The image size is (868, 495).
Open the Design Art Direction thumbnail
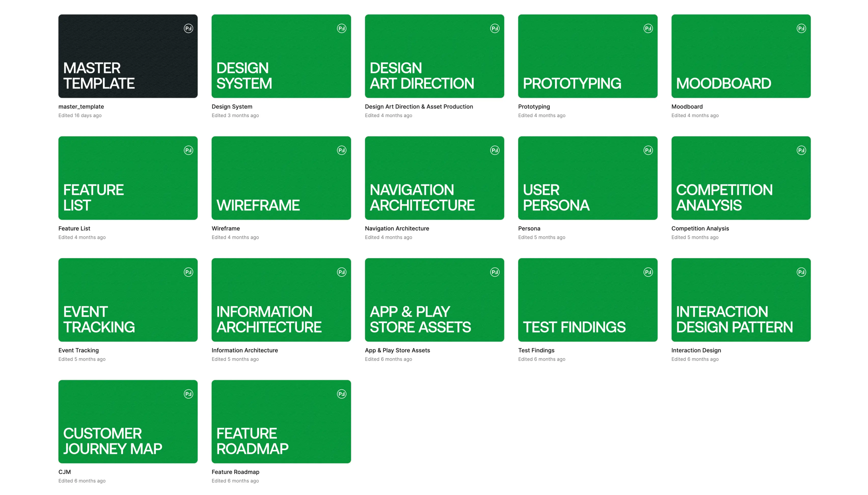click(434, 56)
